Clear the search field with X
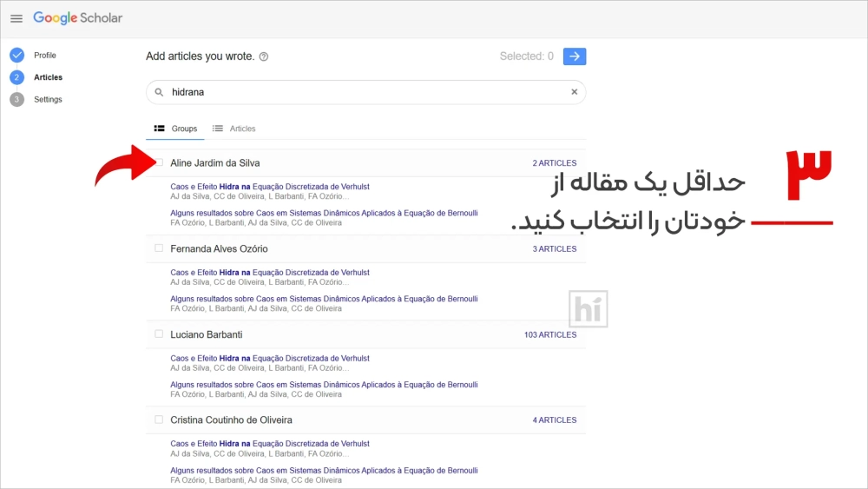Screen dimensions: 868x489 (x=574, y=92)
